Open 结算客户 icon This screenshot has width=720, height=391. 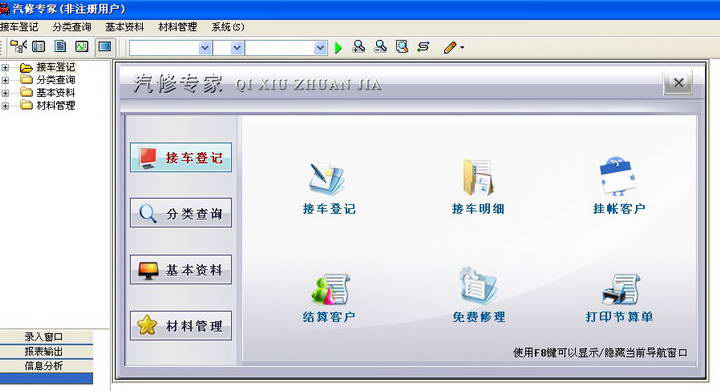click(330, 290)
